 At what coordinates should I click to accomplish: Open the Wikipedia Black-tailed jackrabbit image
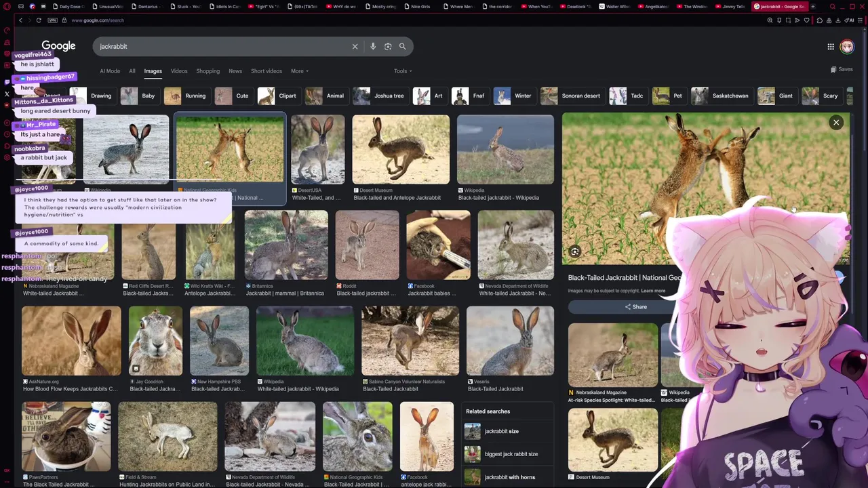click(505, 150)
